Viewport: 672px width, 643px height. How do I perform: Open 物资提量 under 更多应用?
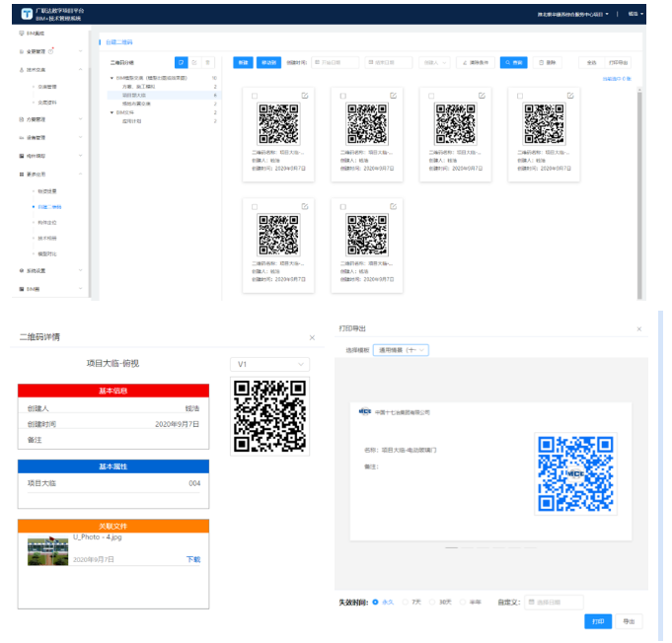coord(47,191)
